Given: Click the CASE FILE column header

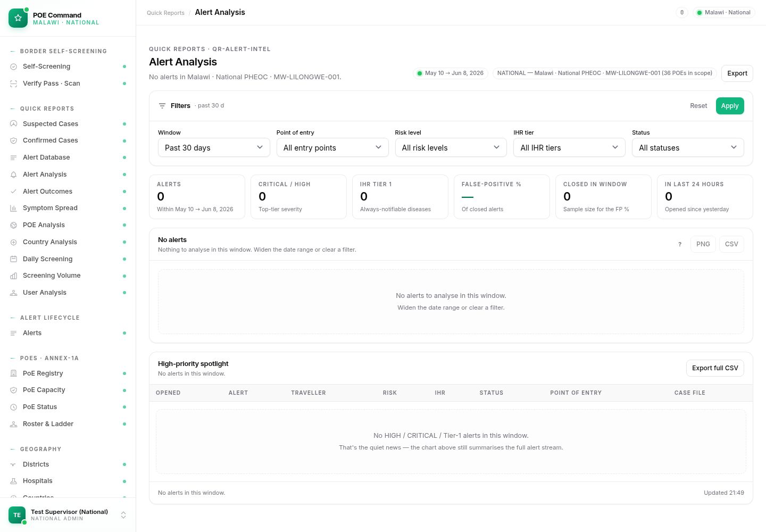Looking at the screenshot, I should coord(689,393).
